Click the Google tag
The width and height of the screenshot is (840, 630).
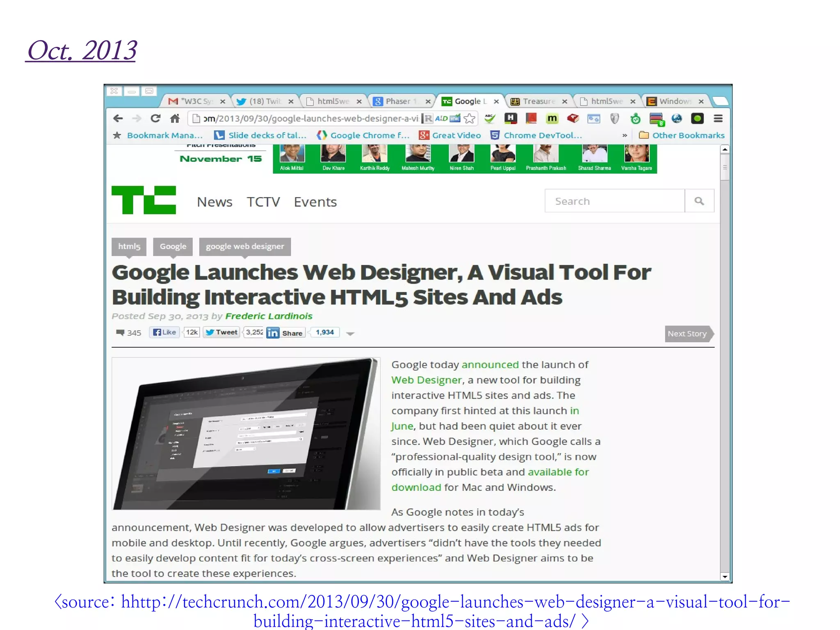click(173, 246)
